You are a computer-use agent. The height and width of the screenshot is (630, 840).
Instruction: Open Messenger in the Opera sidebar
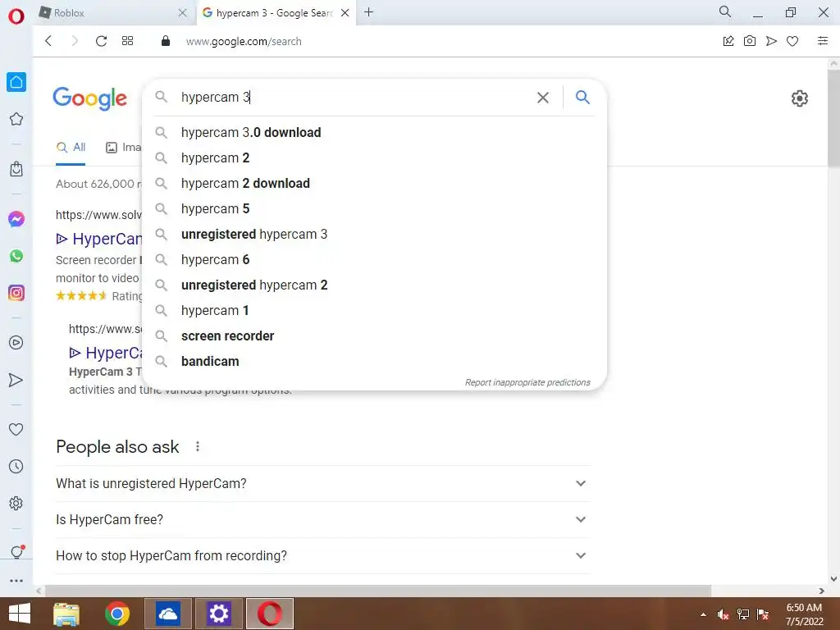16,219
